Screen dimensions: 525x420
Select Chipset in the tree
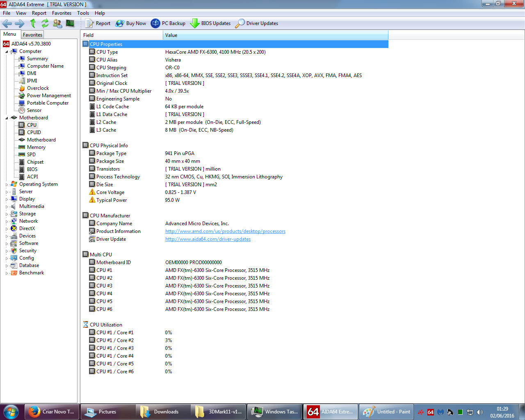coord(35,162)
